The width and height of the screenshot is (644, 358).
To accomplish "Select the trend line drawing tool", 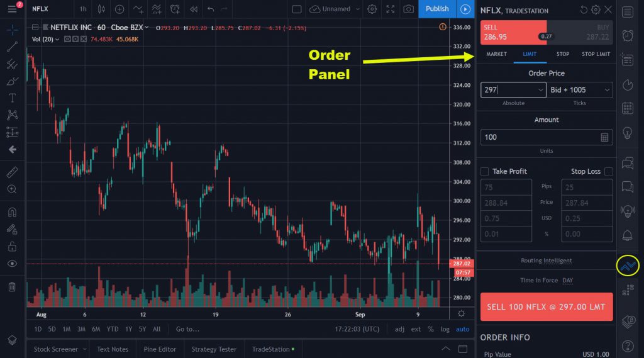I will pyautogui.click(x=12, y=47).
